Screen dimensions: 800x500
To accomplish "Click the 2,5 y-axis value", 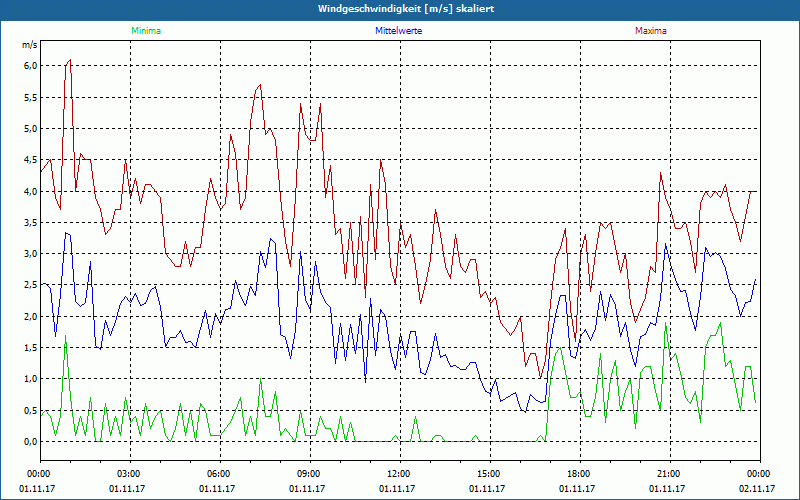I will pyautogui.click(x=31, y=285).
